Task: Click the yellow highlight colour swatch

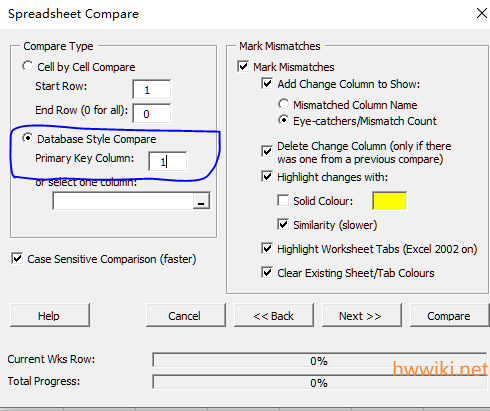Action: [390, 201]
